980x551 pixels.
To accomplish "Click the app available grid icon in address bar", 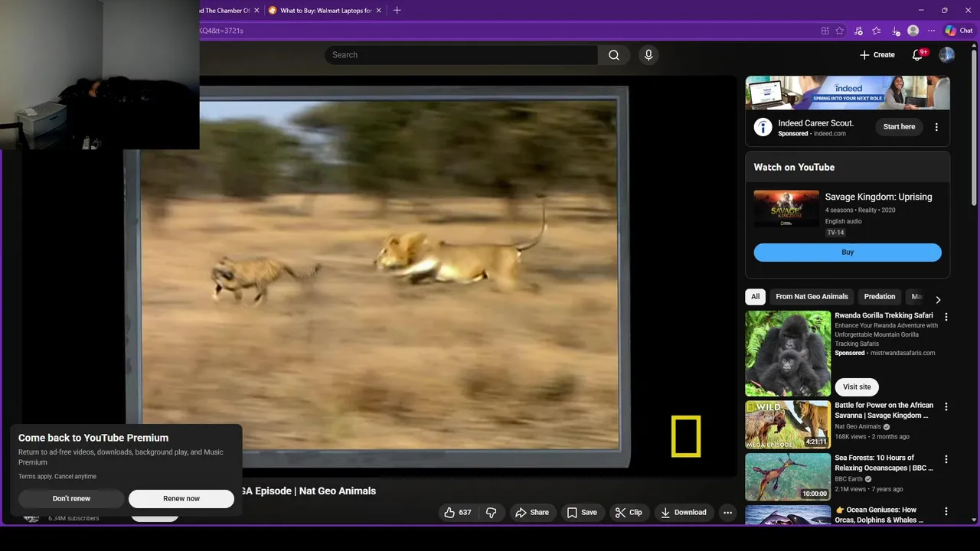I will click(825, 31).
